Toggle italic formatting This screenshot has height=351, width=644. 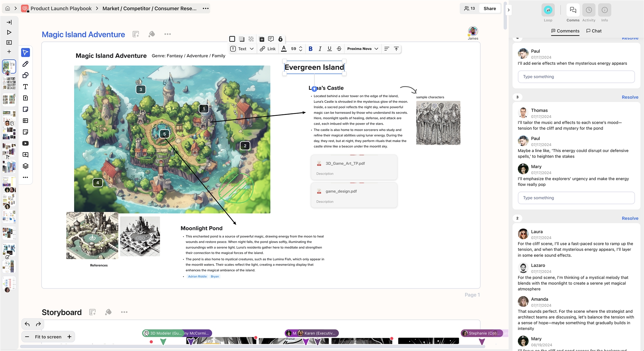tap(320, 49)
